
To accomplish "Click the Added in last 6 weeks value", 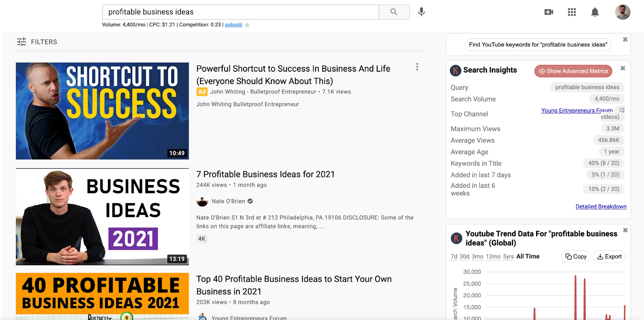I will (604, 189).
